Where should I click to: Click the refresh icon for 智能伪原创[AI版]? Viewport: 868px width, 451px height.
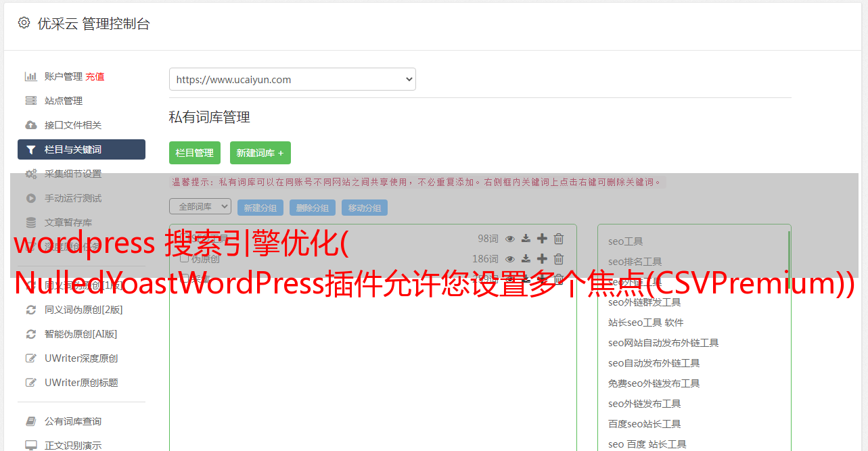(30, 334)
